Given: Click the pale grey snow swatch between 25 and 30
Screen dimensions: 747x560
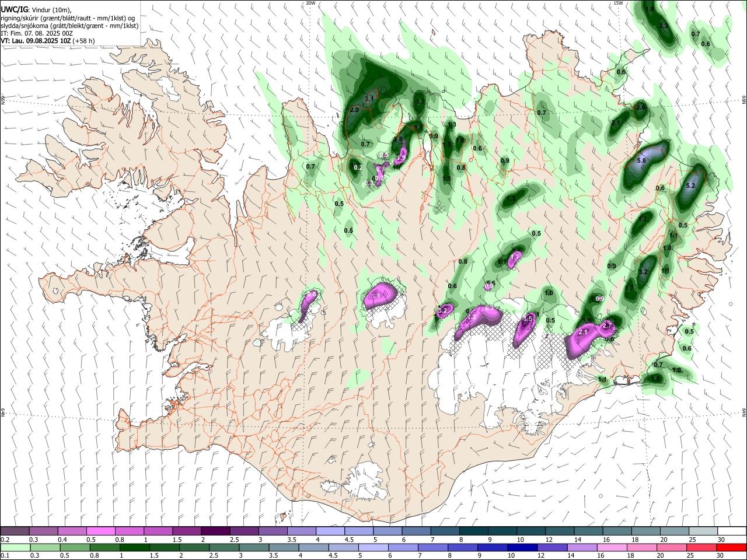Looking at the screenshot, I should tap(703, 531).
